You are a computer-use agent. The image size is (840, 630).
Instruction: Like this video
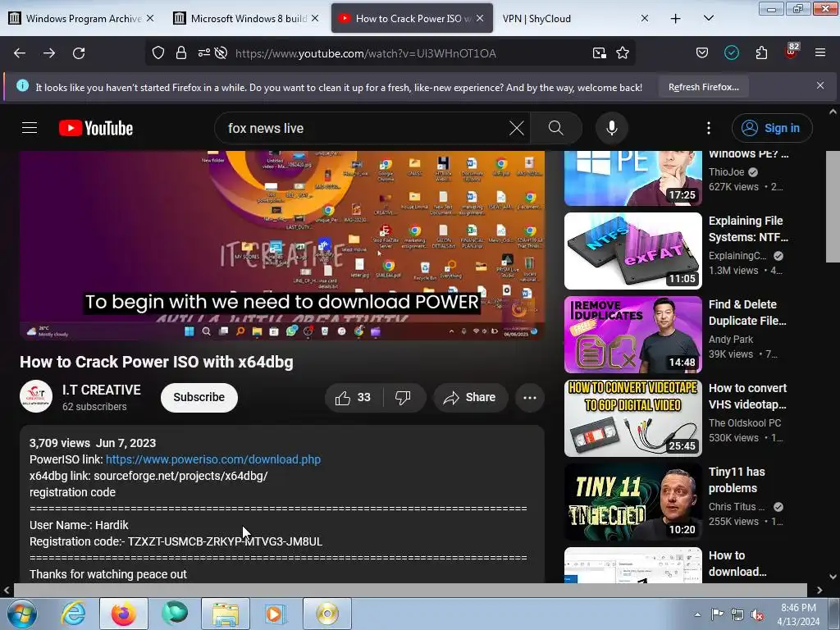tap(353, 398)
